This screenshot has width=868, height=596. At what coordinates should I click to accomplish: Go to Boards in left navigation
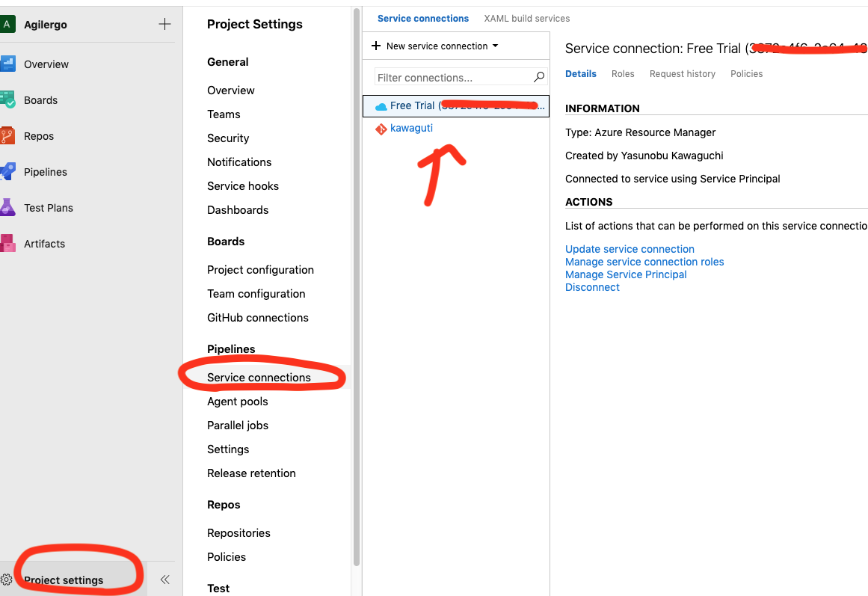40,100
